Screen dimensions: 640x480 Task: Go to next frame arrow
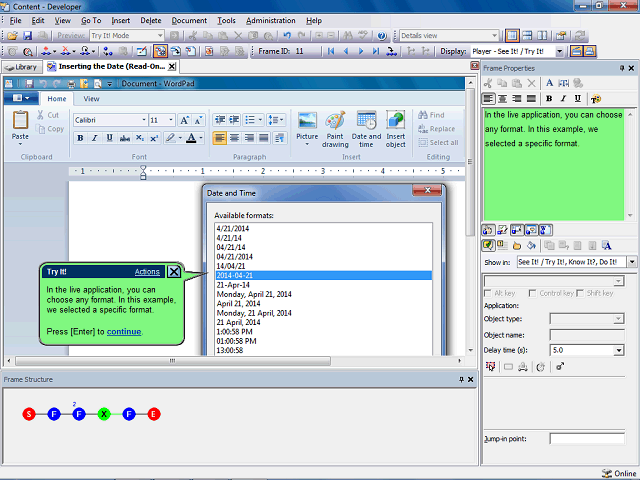click(x=361, y=51)
